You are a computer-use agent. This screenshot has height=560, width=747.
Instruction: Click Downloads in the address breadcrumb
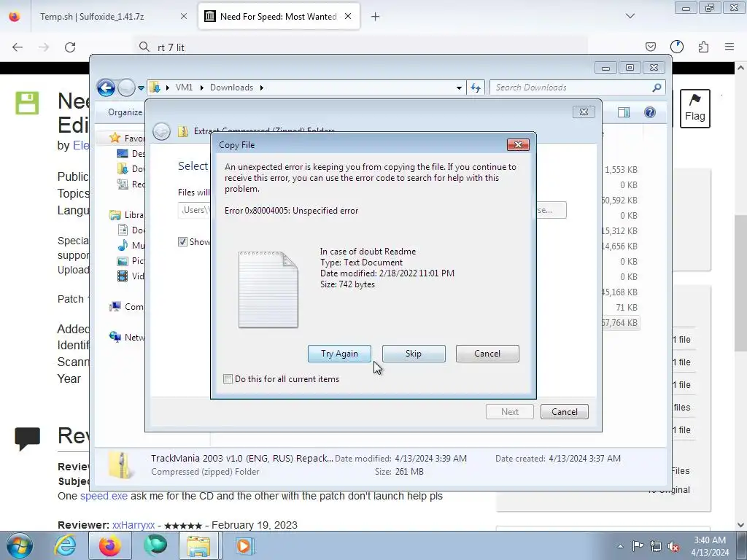pos(231,87)
